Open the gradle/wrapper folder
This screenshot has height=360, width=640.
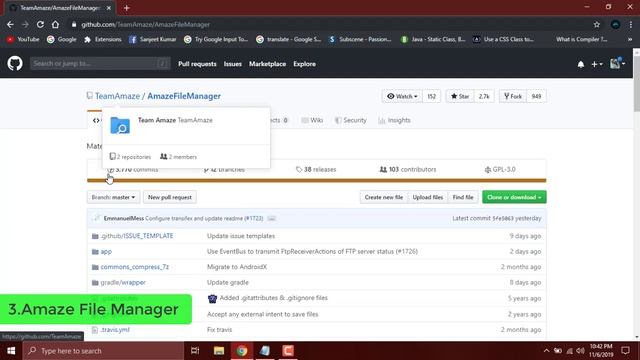123,282
